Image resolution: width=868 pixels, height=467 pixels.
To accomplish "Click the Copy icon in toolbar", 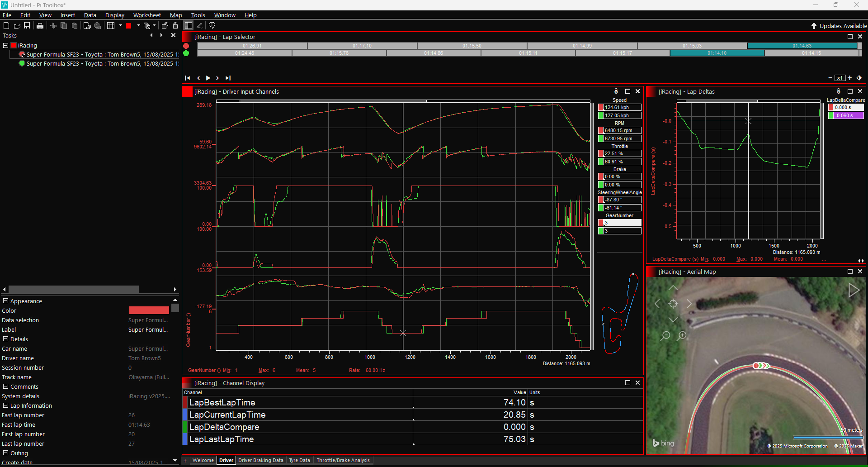I will click(x=64, y=26).
